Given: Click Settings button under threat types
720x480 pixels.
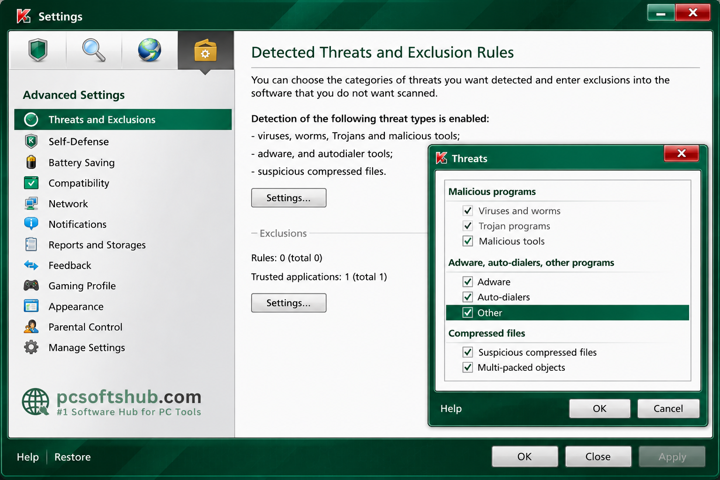Looking at the screenshot, I should click(288, 198).
